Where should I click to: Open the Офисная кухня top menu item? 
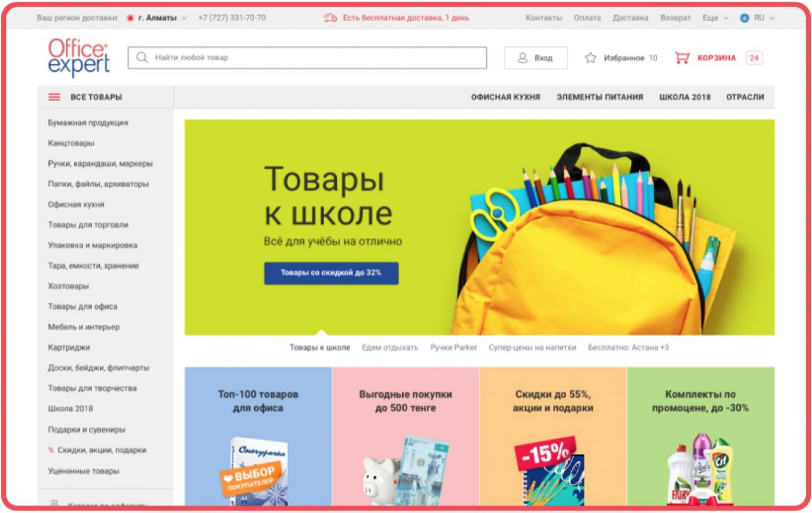(x=505, y=97)
